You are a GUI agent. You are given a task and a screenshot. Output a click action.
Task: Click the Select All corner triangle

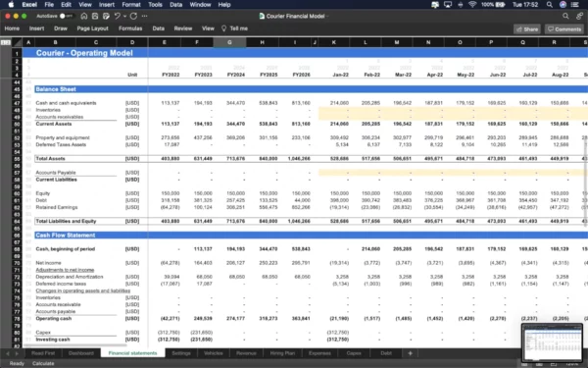[x=18, y=42]
